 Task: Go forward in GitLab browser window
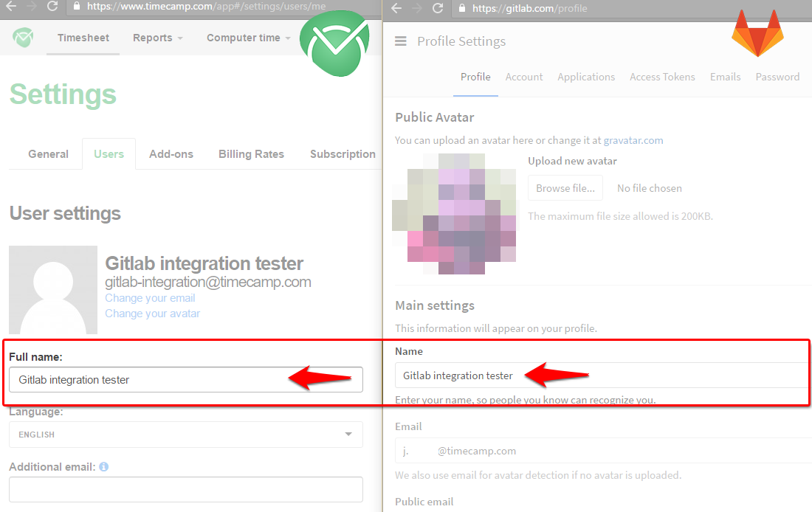point(416,8)
